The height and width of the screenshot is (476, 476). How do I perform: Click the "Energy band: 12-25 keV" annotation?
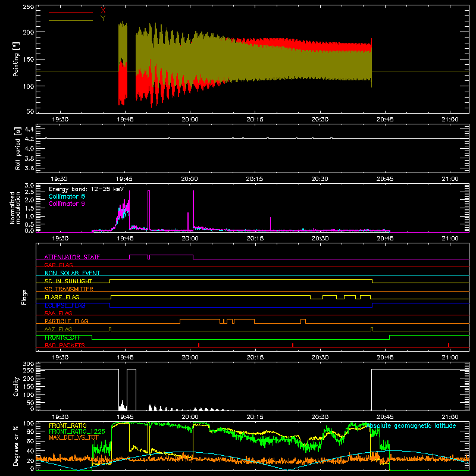click(86, 189)
